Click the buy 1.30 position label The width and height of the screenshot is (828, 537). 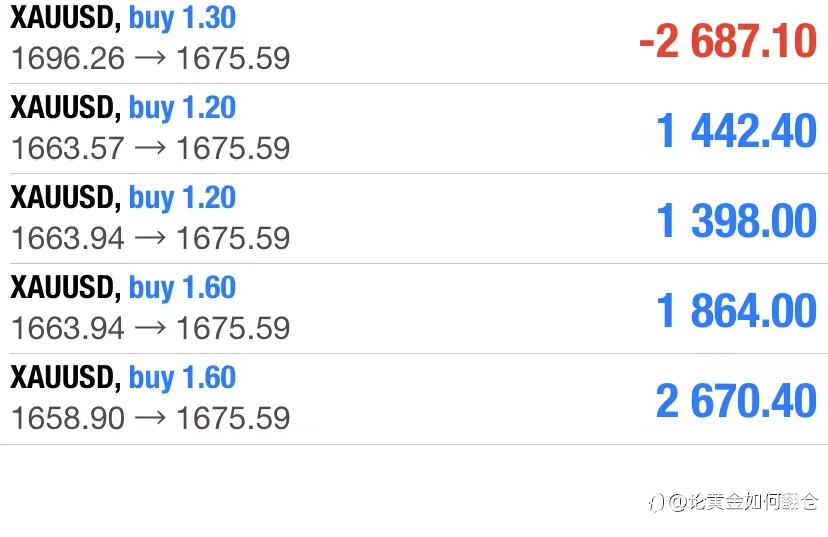coord(182,18)
